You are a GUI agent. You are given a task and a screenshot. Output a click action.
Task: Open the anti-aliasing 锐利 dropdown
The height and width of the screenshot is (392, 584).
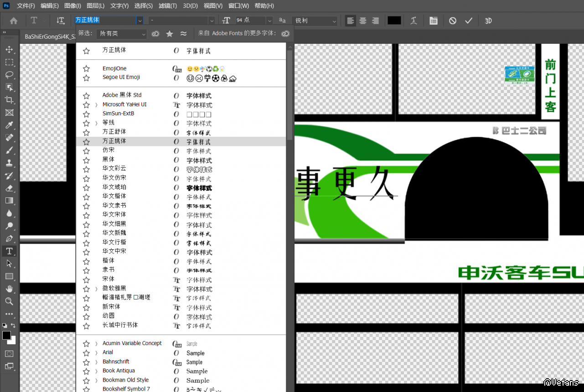(315, 21)
